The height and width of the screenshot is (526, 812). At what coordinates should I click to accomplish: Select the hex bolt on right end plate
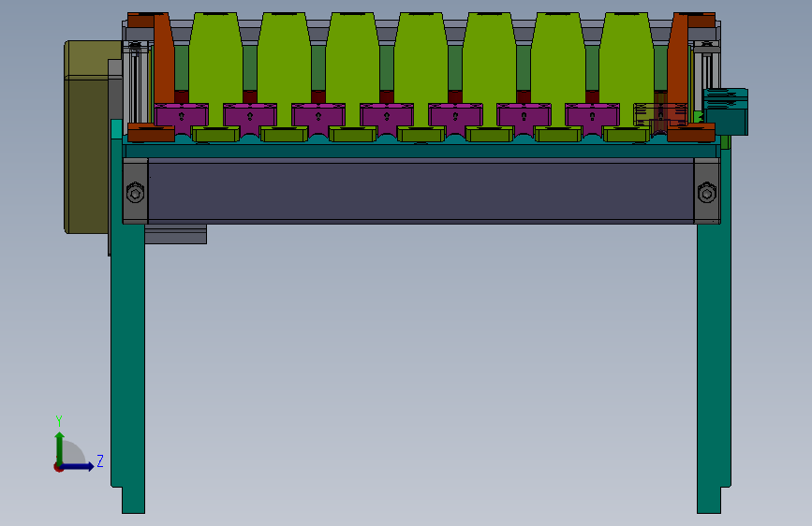click(x=707, y=193)
